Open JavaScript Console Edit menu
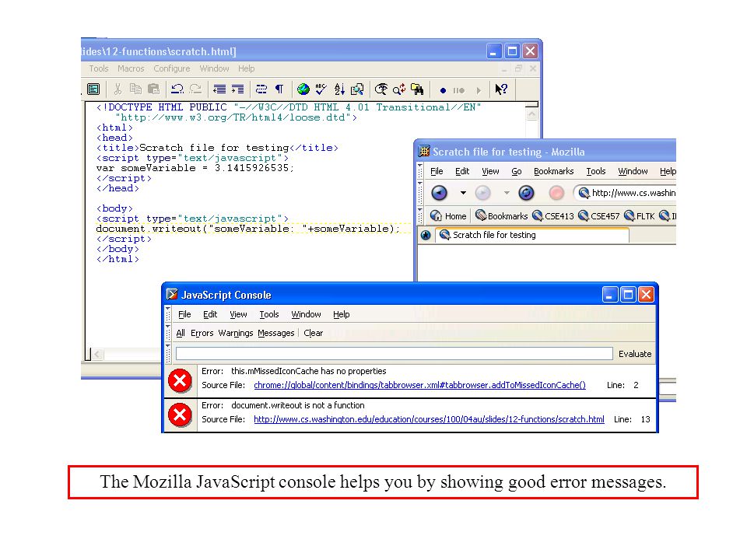 click(x=210, y=314)
